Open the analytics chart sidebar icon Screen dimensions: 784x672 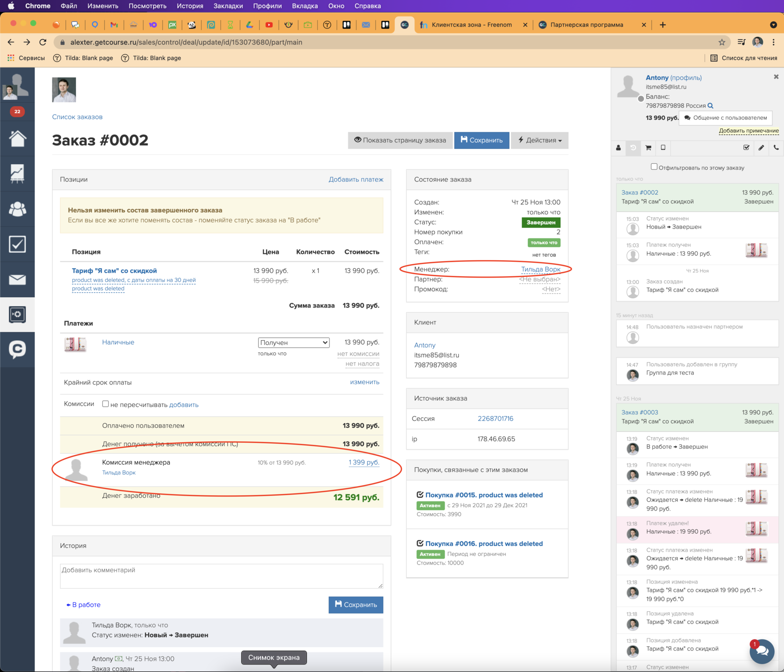[17, 174]
